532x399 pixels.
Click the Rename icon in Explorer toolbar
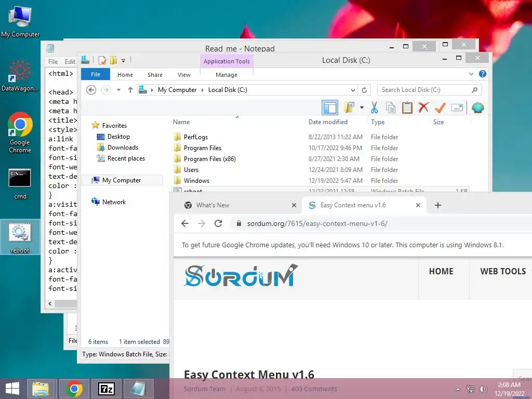click(x=457, y=108)
